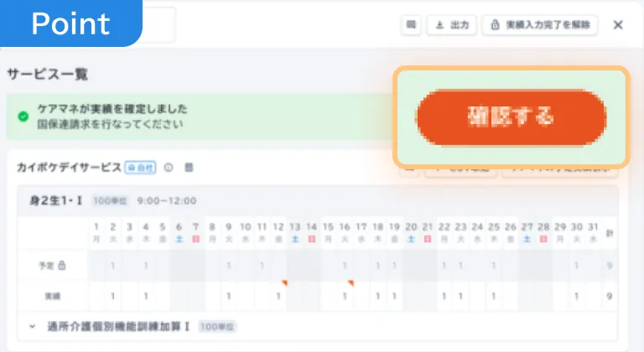Click the 出力 export button
644x352 pixels.
pyautogui.click(x=452, y=25)
